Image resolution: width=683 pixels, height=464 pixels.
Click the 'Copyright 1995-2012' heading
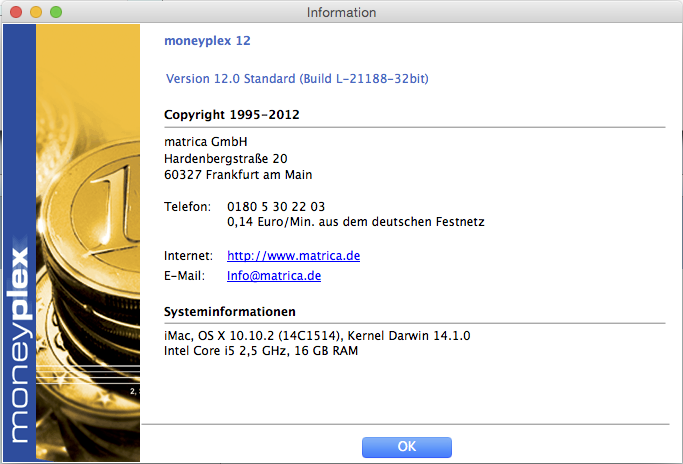(x=232, y=115)
